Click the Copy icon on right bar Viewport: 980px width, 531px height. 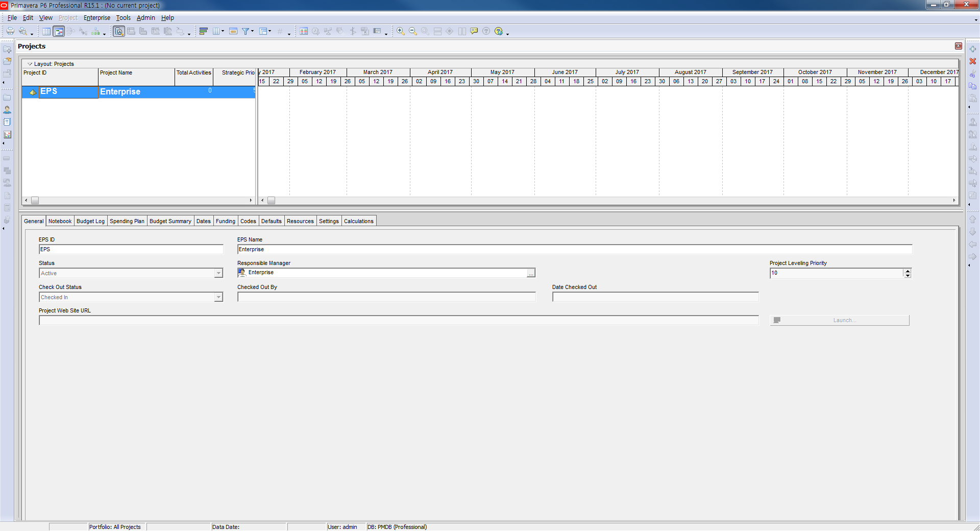973,86
